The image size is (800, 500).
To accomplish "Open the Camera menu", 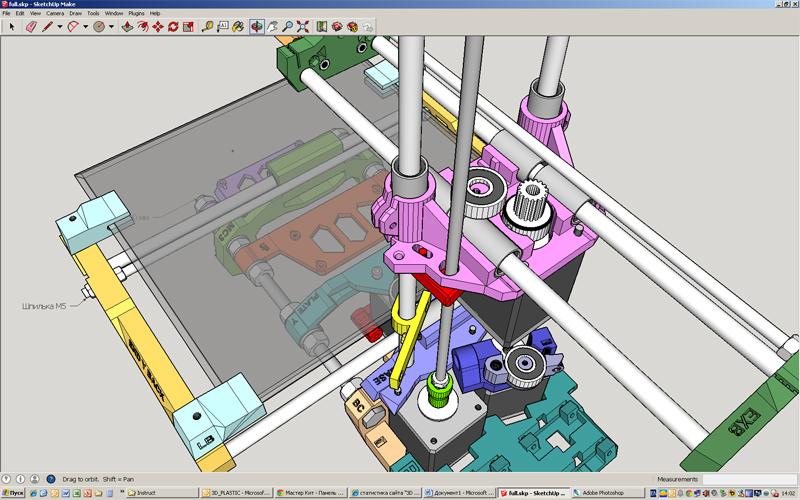I will point(55,13).
